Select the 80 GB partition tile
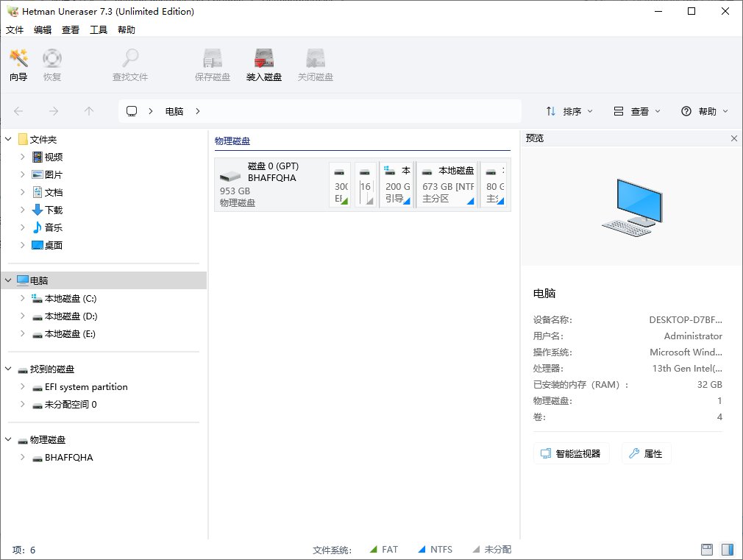 point(494,185)
